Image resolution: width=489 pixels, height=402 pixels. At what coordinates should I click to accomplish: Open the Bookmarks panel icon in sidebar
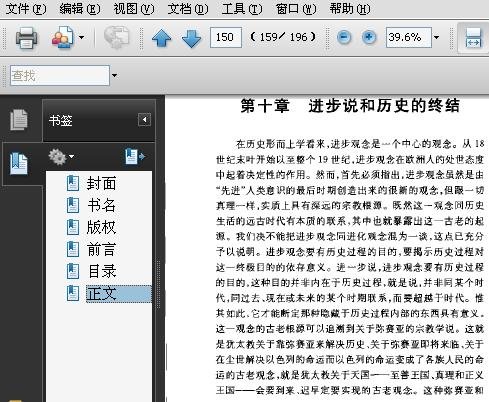(x=19, y=163)
